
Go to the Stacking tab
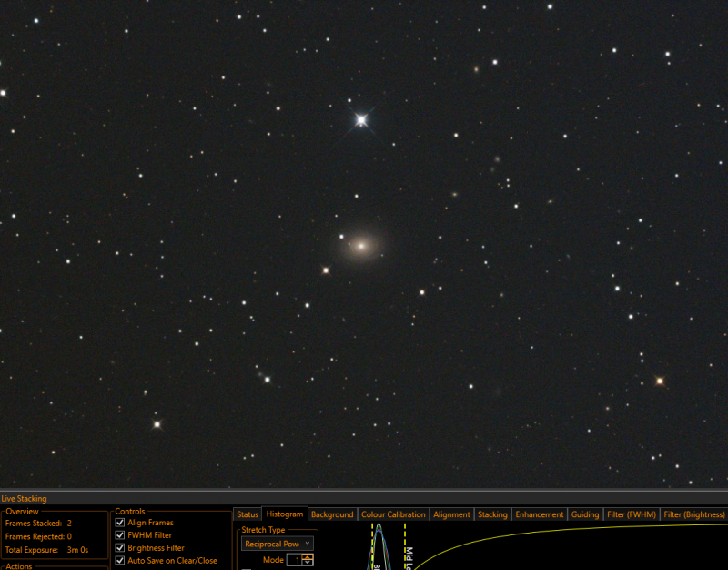(492, 514)
